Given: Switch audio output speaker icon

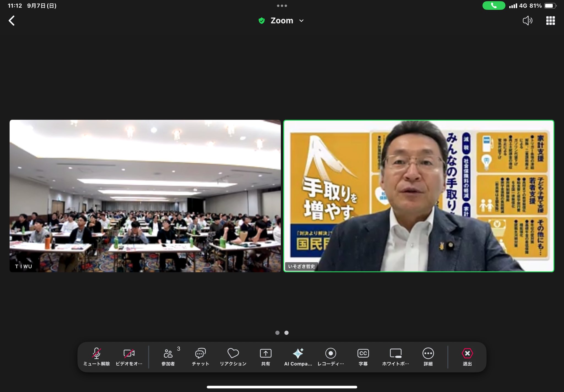Looking at the screenshot, I should (x=527, y=21).
